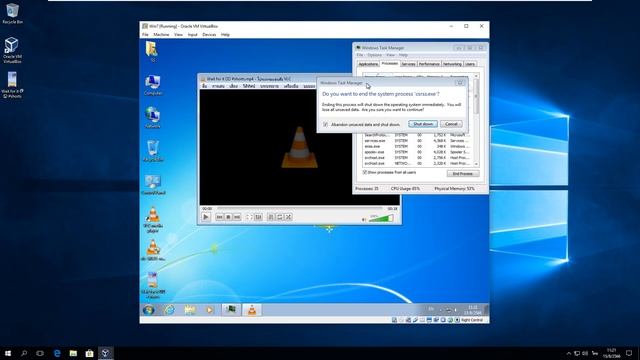Select the Network icon on Win7 desktop
The height and width of the screenshot is (360, 640).
(x=153, y=118)
